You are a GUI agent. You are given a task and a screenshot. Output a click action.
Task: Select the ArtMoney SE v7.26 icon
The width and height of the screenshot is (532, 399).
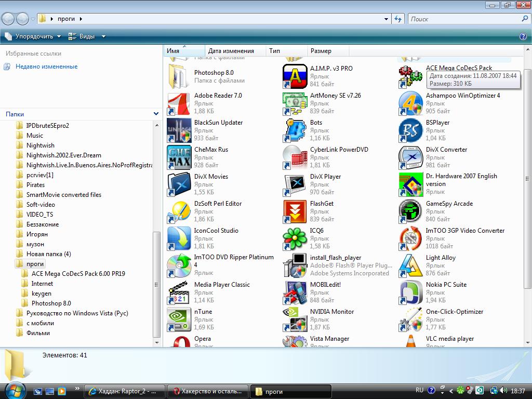[295, 103]
